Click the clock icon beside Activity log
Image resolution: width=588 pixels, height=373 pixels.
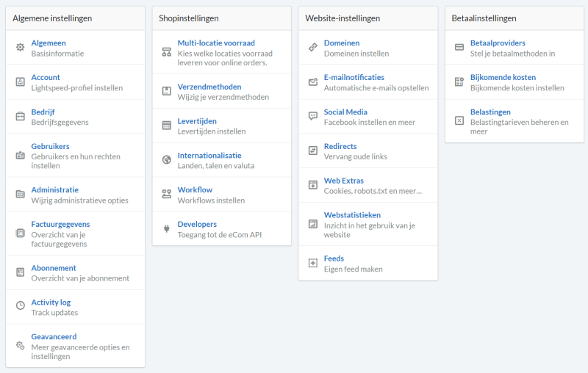click(21, 305)
